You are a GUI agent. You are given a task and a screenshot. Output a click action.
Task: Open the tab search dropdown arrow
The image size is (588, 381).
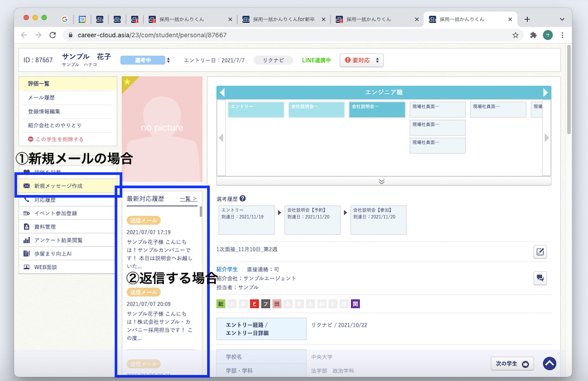pos(562,19)
